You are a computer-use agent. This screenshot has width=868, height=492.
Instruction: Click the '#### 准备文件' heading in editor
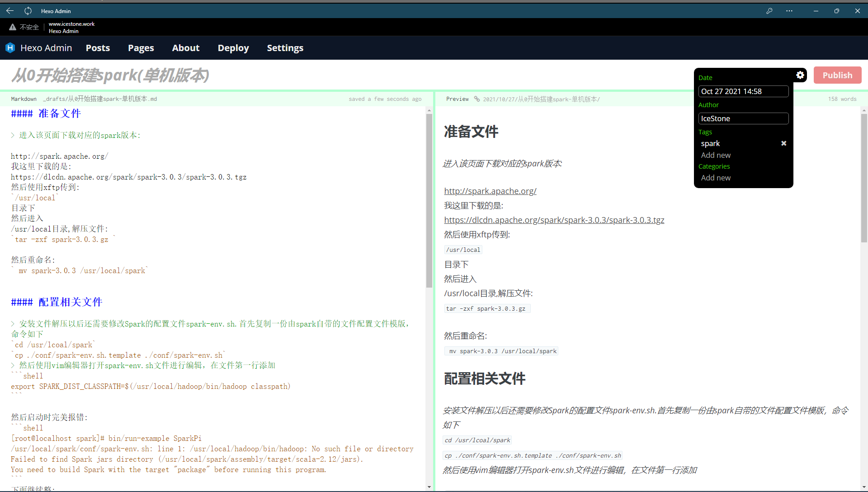tap(46, 114)
